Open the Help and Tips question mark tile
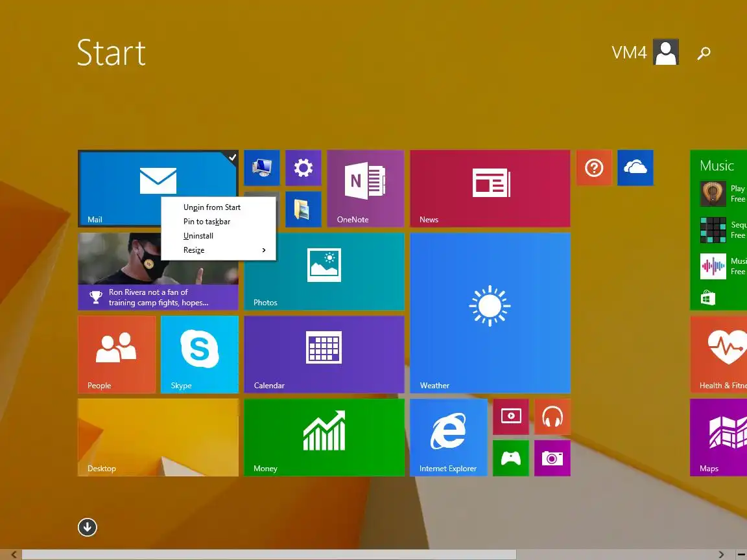Viewport: 747px width, 560px height. click(594, 168)
